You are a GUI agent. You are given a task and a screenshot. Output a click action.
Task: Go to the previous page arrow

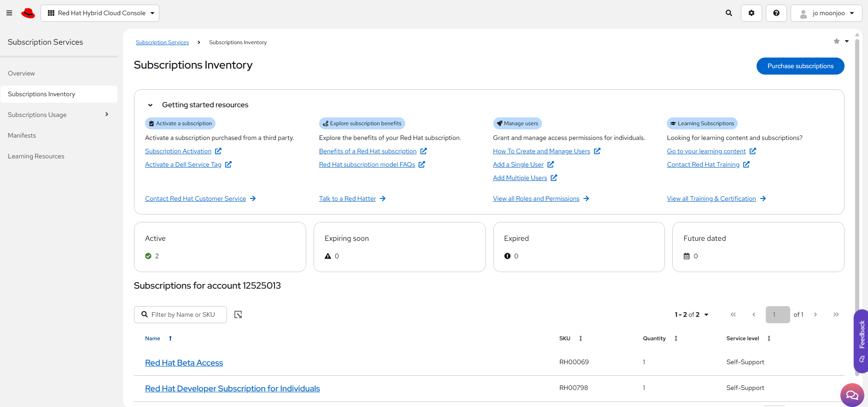pos(754,314)
